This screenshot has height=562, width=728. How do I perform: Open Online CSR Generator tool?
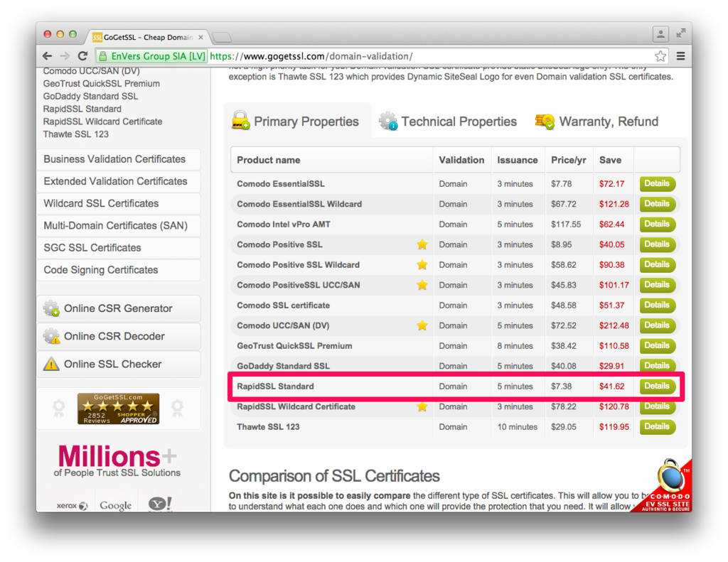pyautogui.click(x=119, y=308)
